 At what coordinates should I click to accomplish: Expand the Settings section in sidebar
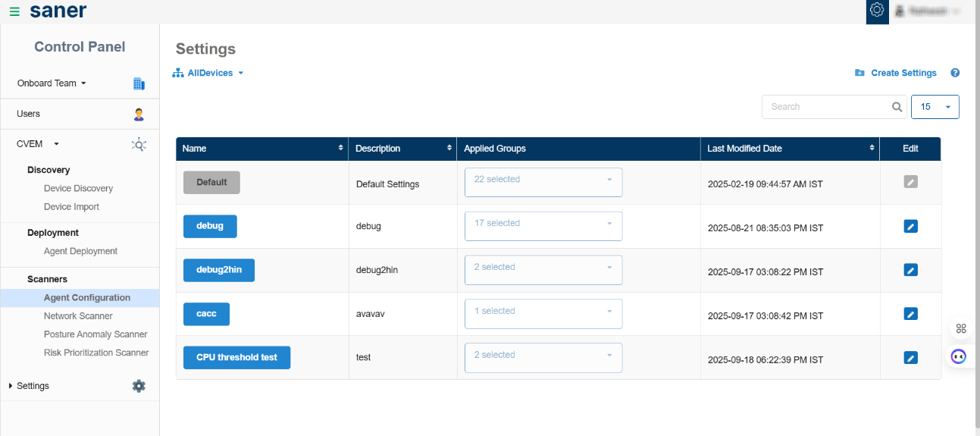pos(33,386)
